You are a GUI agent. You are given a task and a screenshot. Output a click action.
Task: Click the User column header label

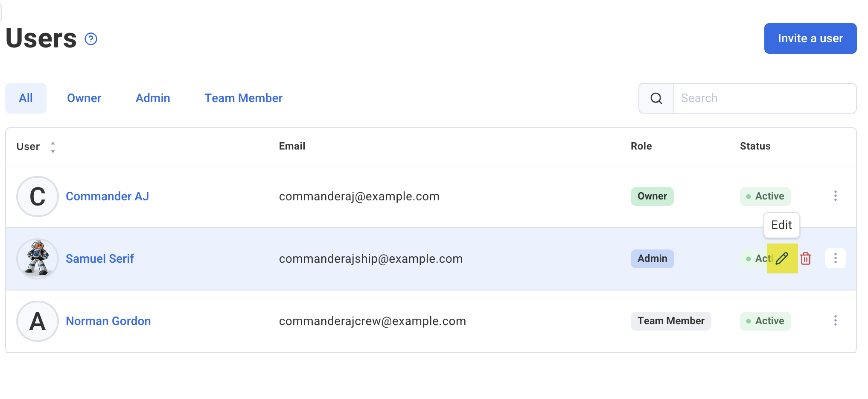click(28, 147)
